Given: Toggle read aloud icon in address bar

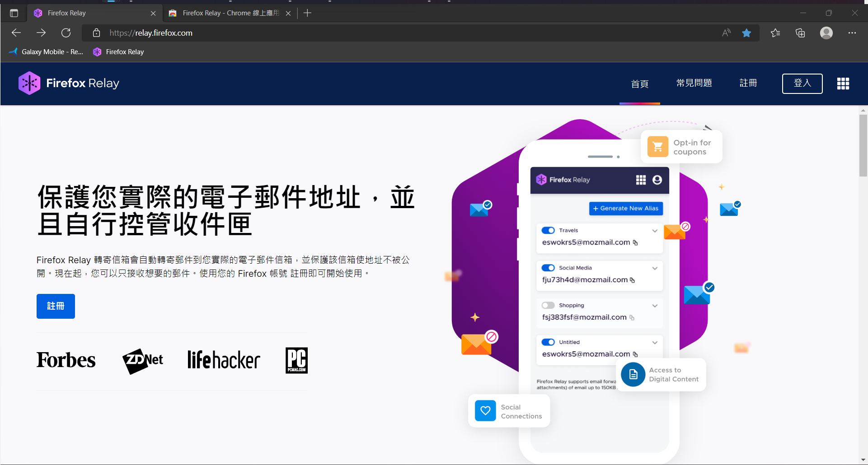Looking at the screenshot, I should coord(726,33).
